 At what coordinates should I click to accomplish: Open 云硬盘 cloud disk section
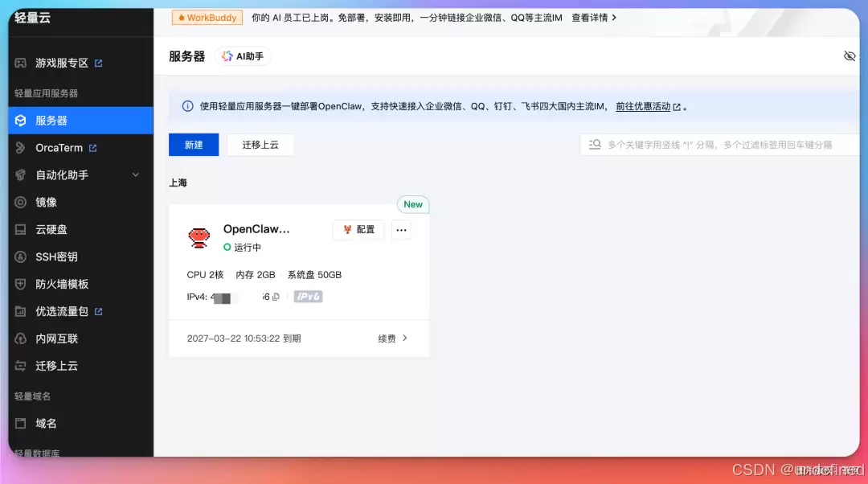click(51, 229)
